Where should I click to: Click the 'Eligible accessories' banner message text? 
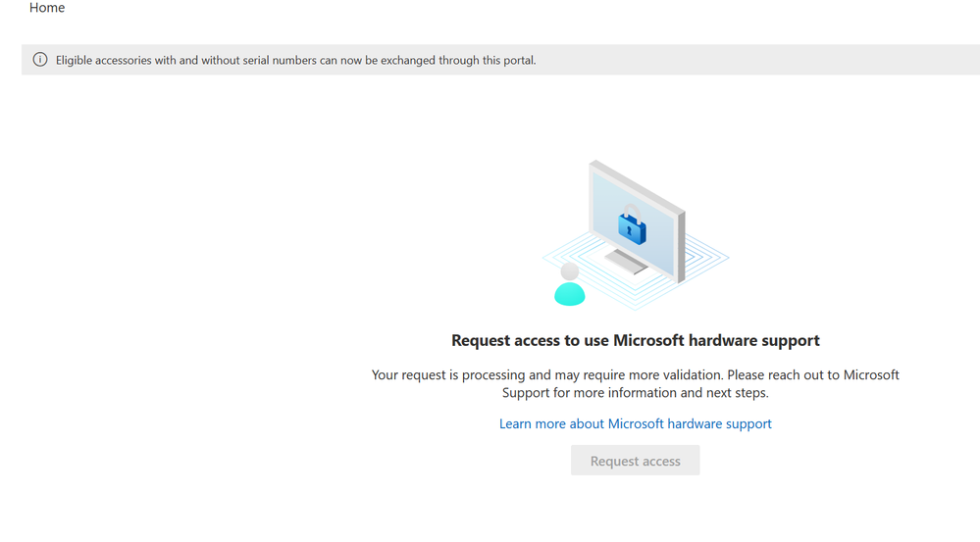point(295,61)
